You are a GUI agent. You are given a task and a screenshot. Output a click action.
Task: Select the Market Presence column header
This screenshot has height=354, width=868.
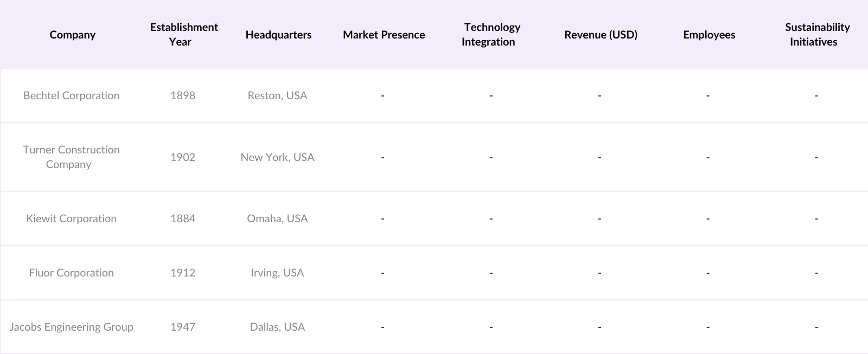tap(384, 35)
